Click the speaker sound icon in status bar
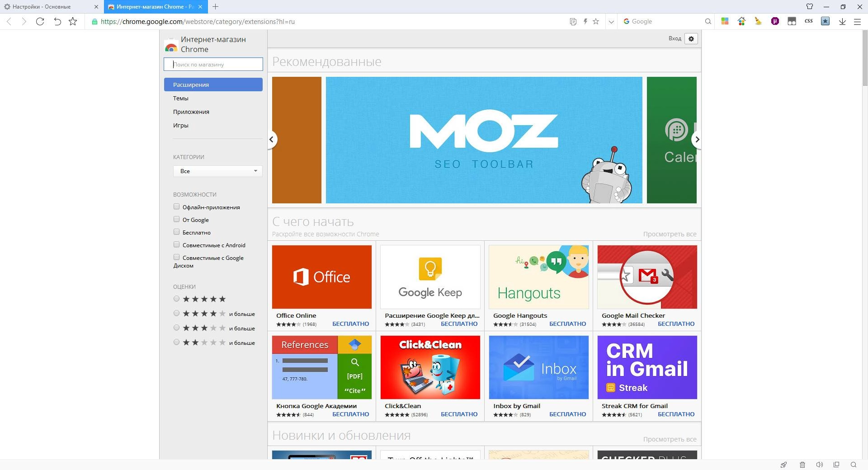 819,465
